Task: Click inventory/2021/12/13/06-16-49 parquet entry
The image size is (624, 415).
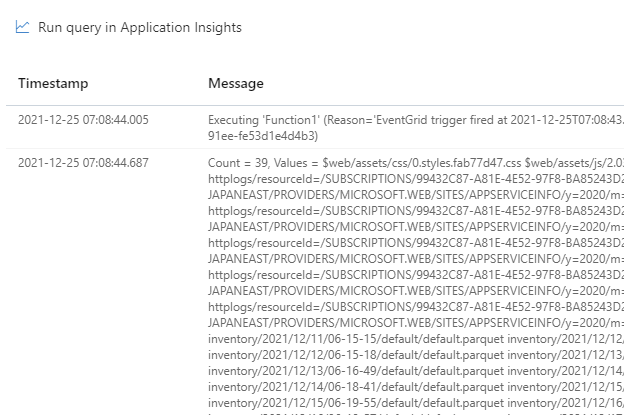Action: coord(356,371)
